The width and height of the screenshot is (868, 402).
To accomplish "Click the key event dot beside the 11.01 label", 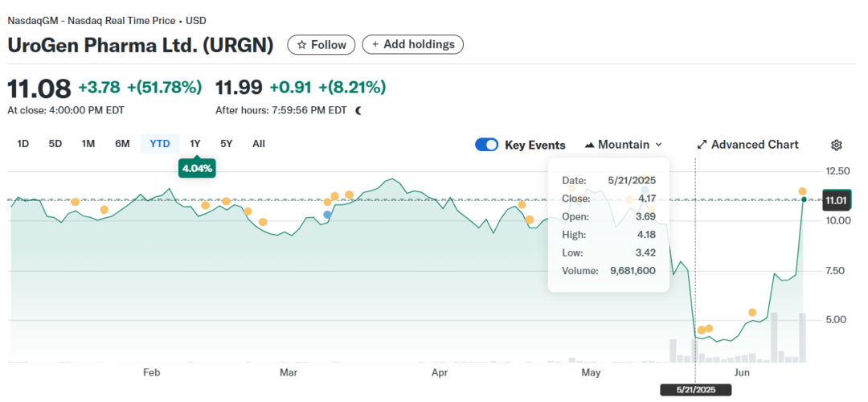I will pyautogui.click(x=802, y=191).
